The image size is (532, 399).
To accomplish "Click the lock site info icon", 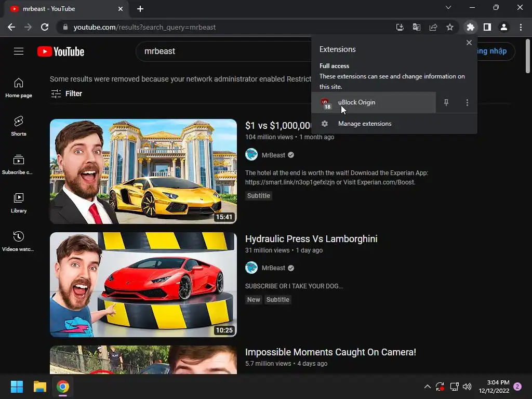I will coord(65,27).
